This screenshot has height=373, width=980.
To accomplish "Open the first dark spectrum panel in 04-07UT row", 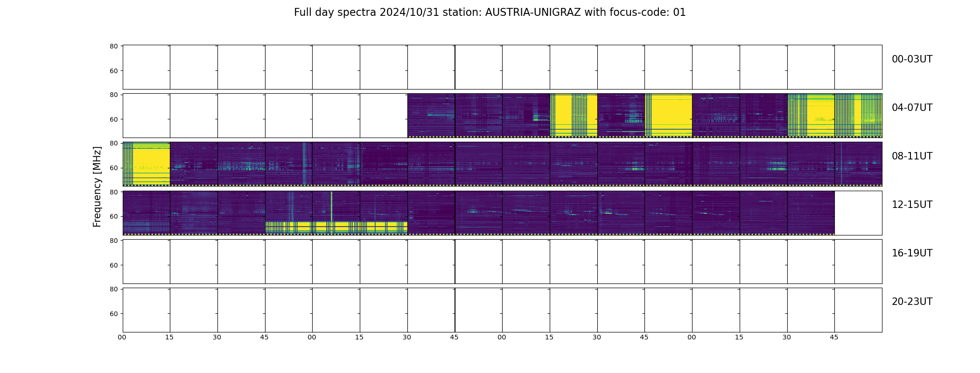I will pos(431,115).
